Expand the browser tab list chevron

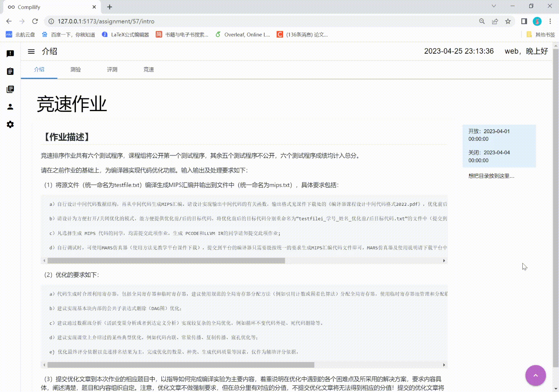(494, 6)
